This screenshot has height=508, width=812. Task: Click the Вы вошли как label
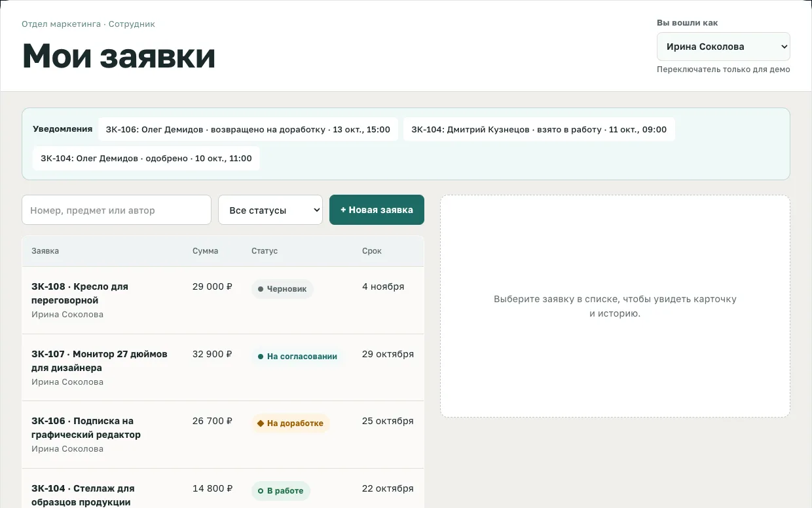click(x=688, y=23)
